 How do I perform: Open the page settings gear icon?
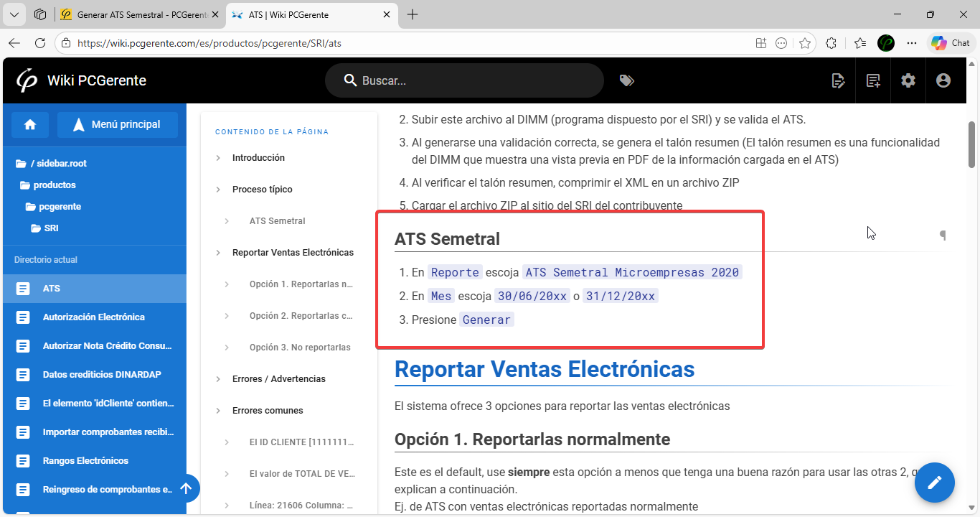click(x=908, y=80)
